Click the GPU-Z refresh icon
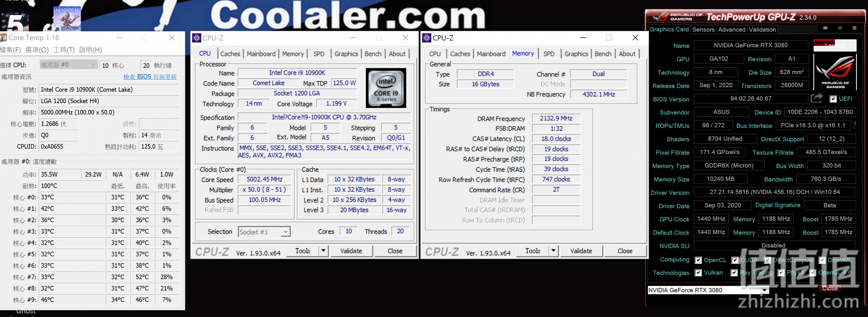The width and height of the screenshot is (868, 317). click(x=840, y=28)
